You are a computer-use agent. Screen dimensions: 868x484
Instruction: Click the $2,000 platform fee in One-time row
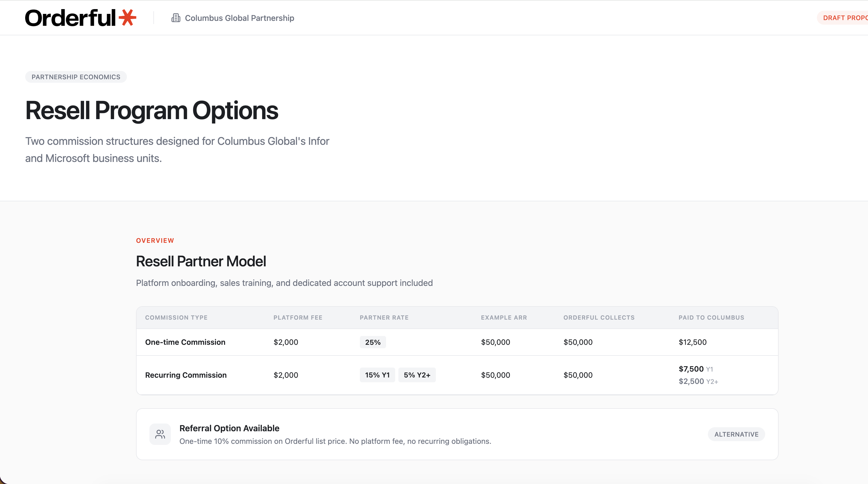286,342
